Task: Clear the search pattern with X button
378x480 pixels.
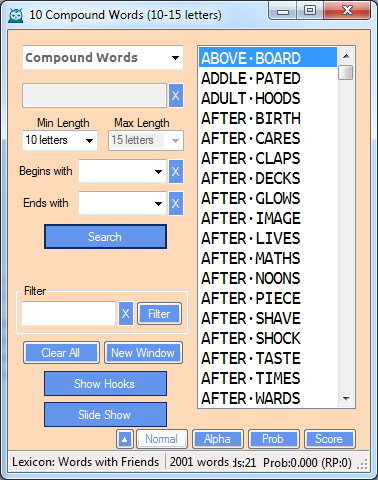Action: click(x=176, y=96)
